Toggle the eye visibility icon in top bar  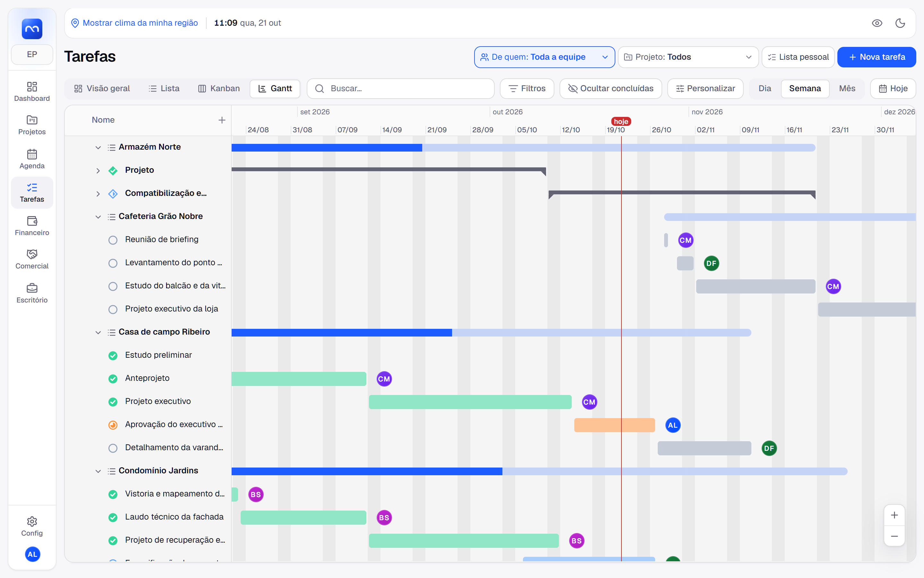[877, 23]
